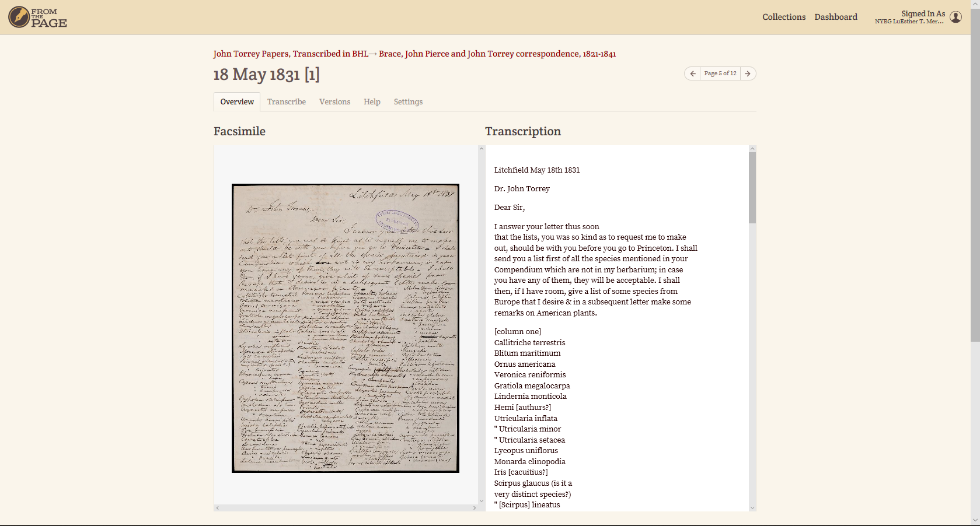Open the Collections link

(x=783, y=17)
